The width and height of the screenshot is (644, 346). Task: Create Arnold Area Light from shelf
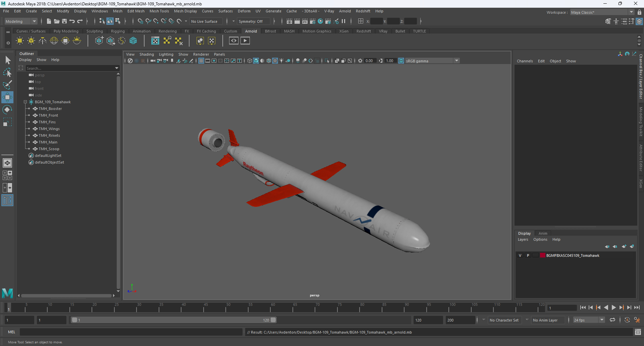(x=20, y=41)
